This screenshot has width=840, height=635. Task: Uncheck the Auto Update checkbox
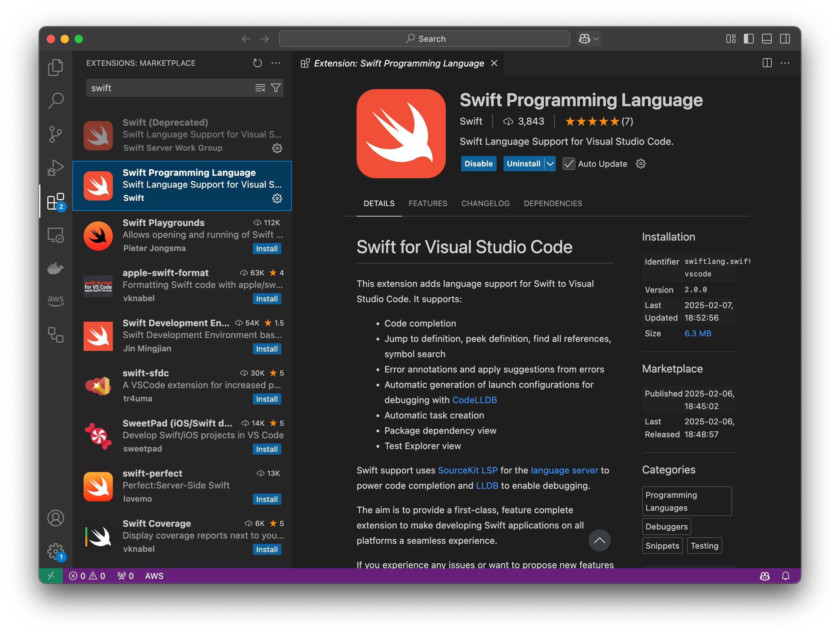[x=568, y=164]
